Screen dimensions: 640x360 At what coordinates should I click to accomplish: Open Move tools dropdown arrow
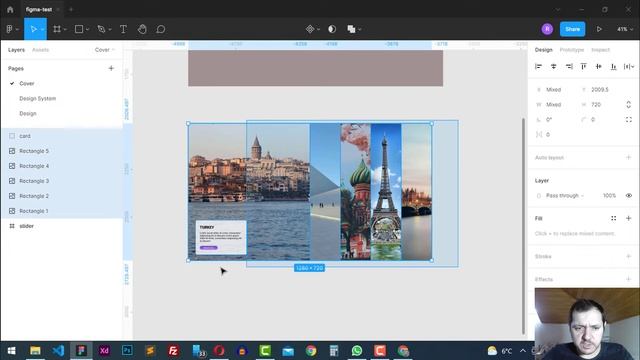pos(42,29)
